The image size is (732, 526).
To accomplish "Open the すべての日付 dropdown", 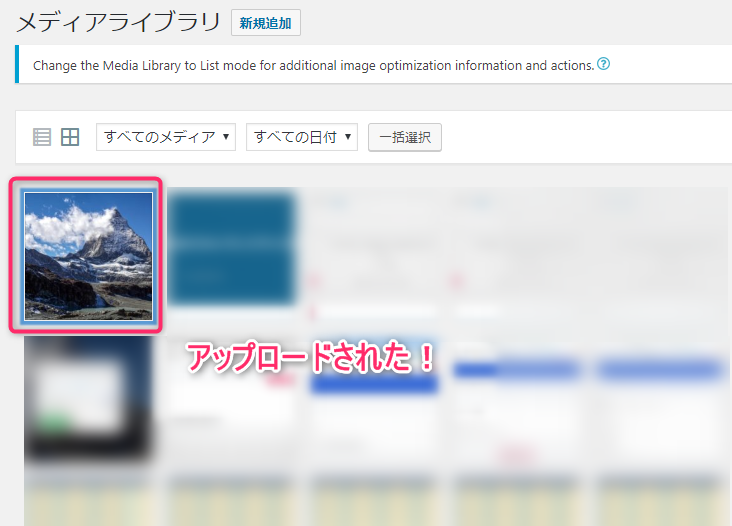I will (302, 137).
